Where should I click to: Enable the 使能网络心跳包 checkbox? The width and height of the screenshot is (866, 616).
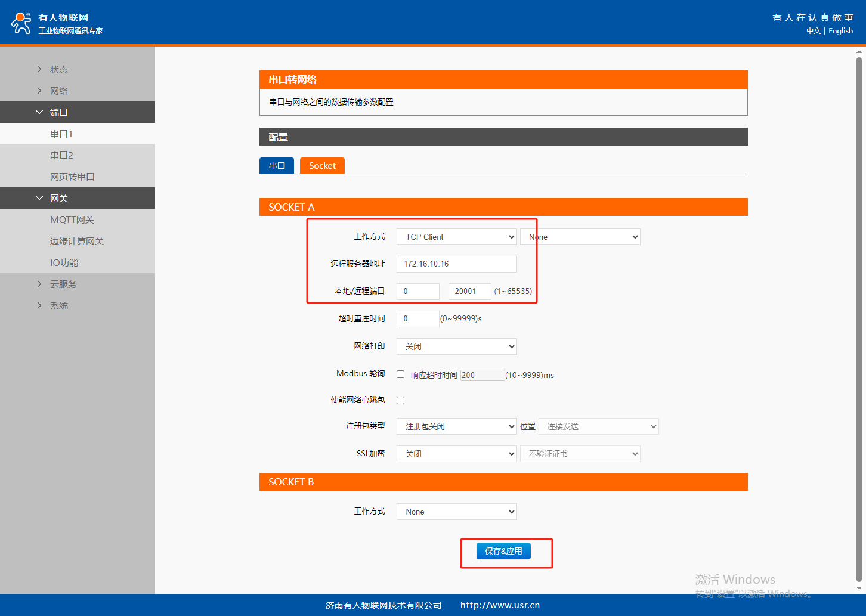coord(401,400)
